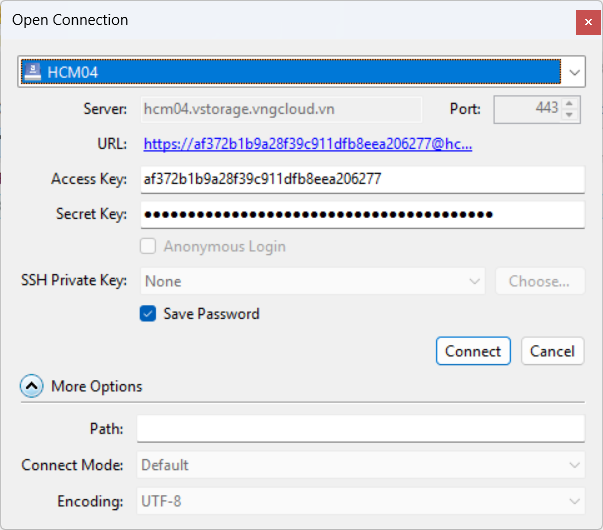Click the Access Key input field
This screenshot has height=530, width=603.
[360, 179]
